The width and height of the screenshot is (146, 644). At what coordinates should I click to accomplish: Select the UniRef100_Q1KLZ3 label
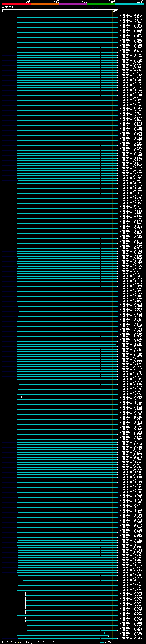click(x=131, y=58)
